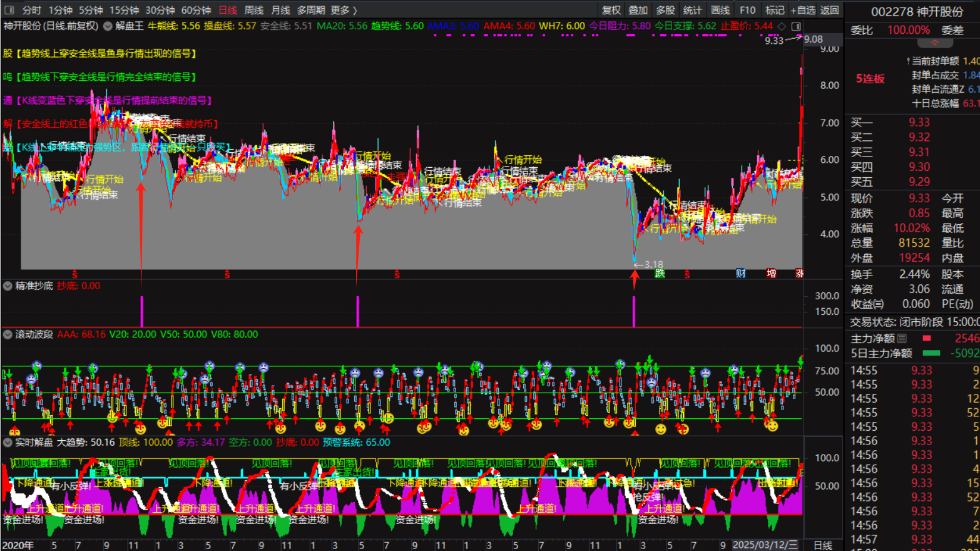This screenshot has height=551, width=980.
Task: Add stock using +自选 button
Action: coord(802,10)
